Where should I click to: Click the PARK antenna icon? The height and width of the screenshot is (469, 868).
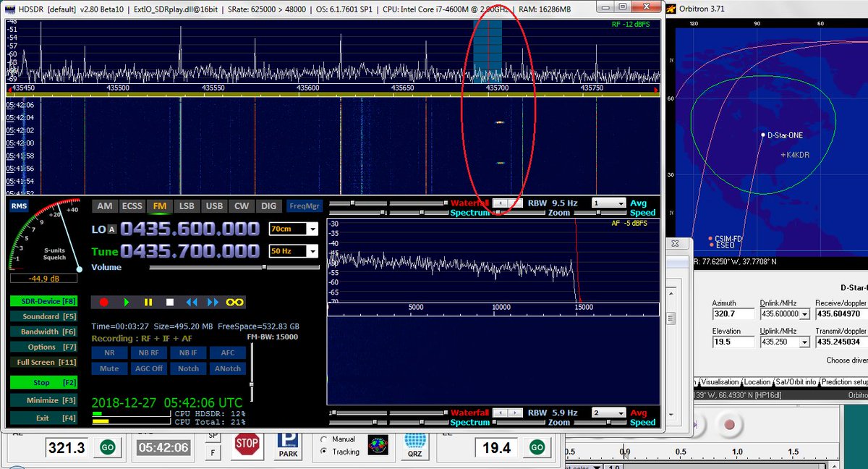click(x=288, y=444)
